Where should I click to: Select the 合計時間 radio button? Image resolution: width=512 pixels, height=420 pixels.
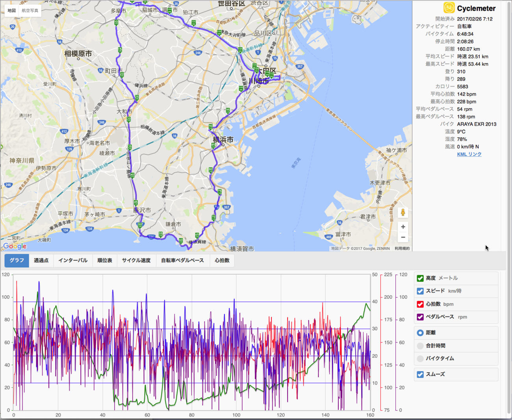[x=420, y=346]
